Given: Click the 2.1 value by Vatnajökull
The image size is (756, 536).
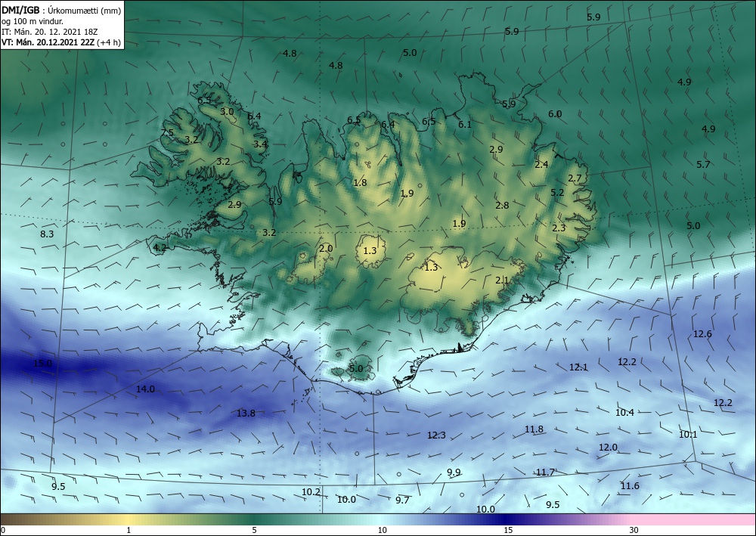Looking at the screenshot, I should pyautogui.click(x=503, y=280).
